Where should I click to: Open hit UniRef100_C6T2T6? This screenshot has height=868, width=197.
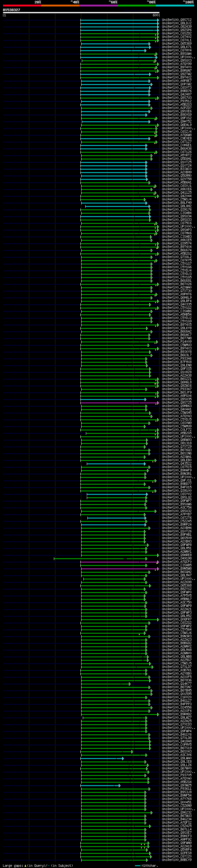click(x=177, y=518)
